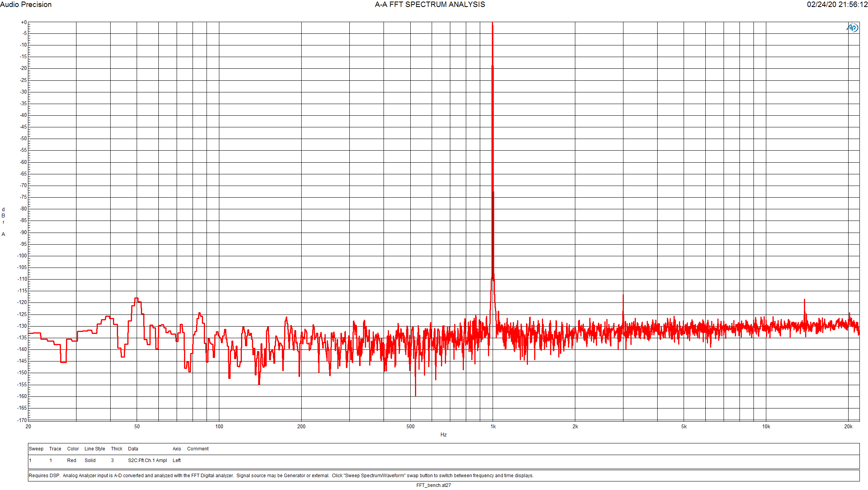Click the 'S2C.Fft.Ch.1 Ampl' data cell
This screenshot has width=868, height=490.
pos(148,460)
